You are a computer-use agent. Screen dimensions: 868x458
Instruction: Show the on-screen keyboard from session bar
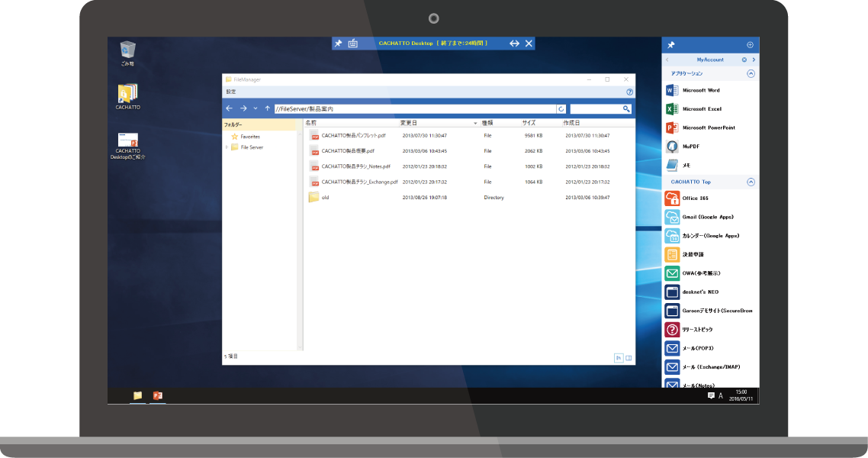point(352,44)
